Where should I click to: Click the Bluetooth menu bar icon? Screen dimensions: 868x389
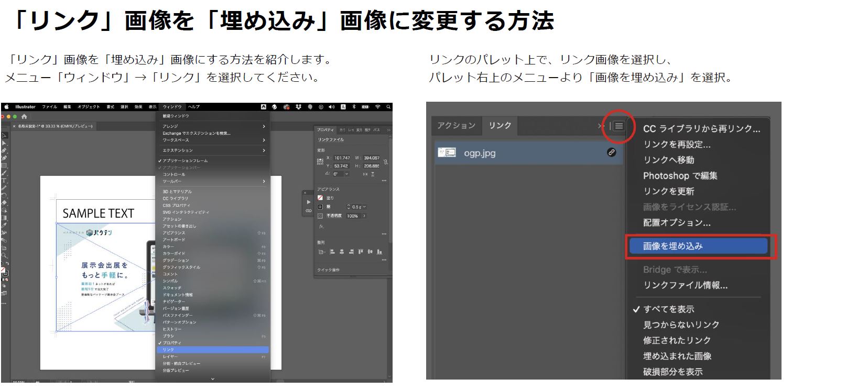[354, 106]
